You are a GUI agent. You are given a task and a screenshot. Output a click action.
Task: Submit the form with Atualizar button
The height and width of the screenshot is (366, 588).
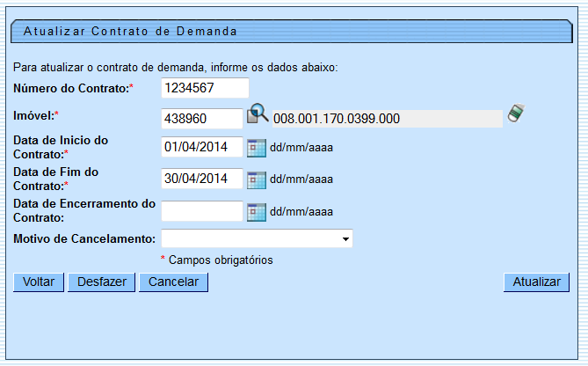point(536,282)
